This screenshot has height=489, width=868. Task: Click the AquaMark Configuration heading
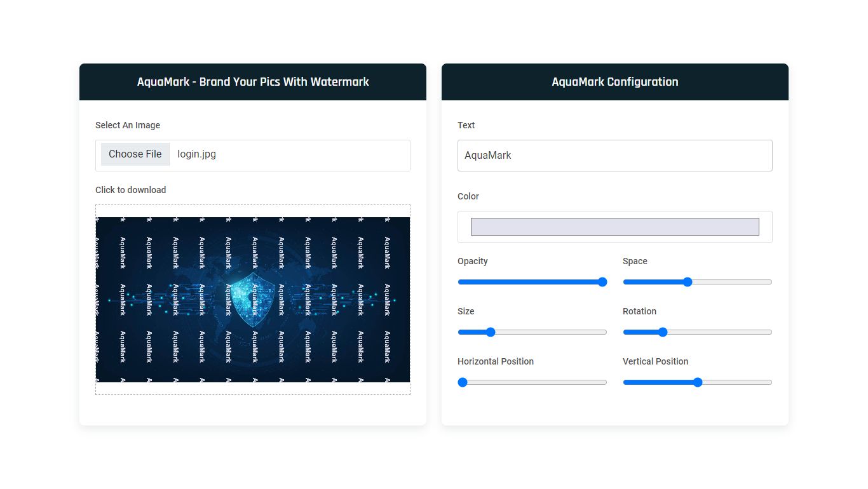point(615,82)
